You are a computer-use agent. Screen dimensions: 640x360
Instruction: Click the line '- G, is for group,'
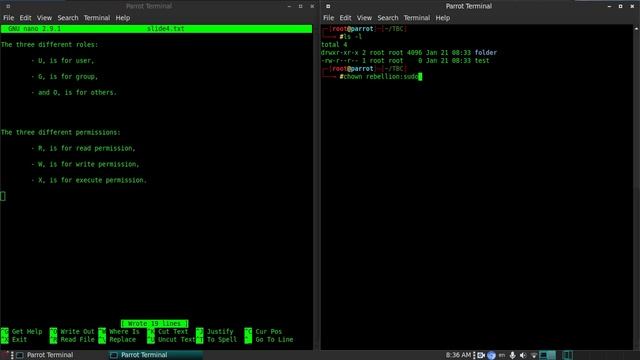64,76
